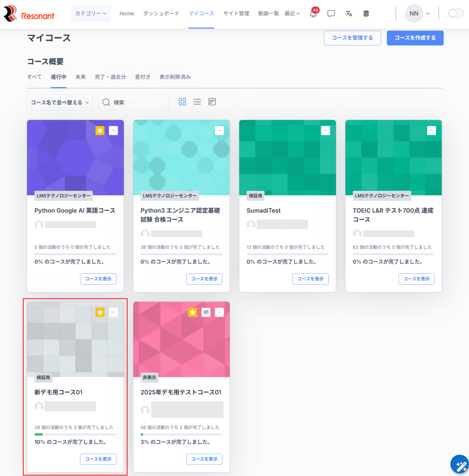Click the magic wand icon at bottom right
This screenshot has width=469, height=476.
tap(459, 464)
